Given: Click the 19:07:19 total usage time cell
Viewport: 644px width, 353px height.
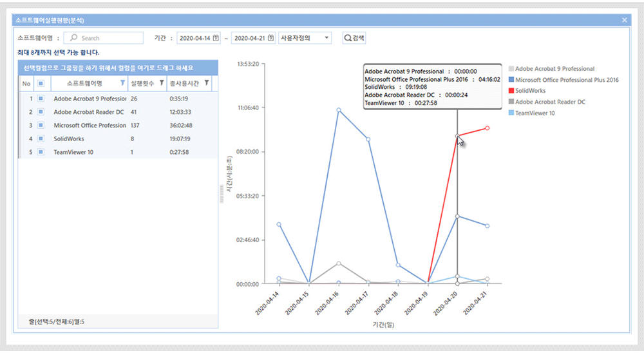Looking at the screenshot, I should (180, 138).
